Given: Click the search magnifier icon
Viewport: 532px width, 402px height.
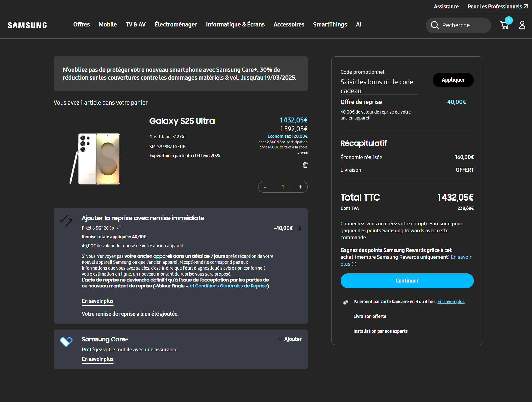Looking at the screenshot, I should point(435,25).
